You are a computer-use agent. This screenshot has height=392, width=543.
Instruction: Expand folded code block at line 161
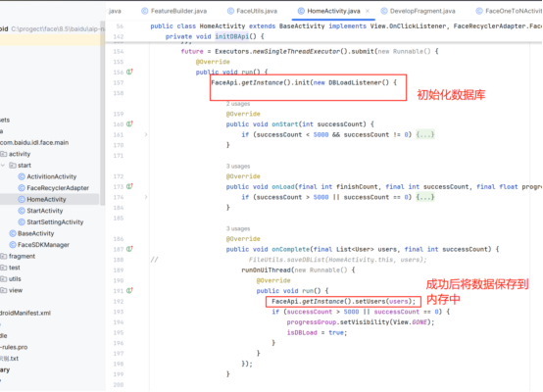146,134
